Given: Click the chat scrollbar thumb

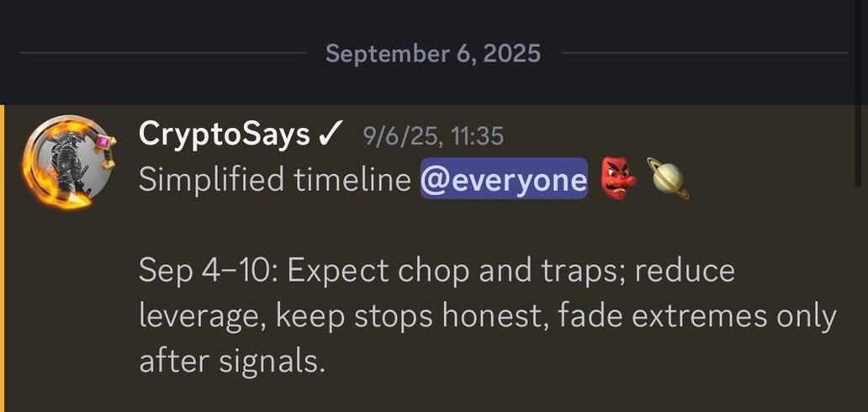Looking at the screenshot, I should [x=859, y=93].
